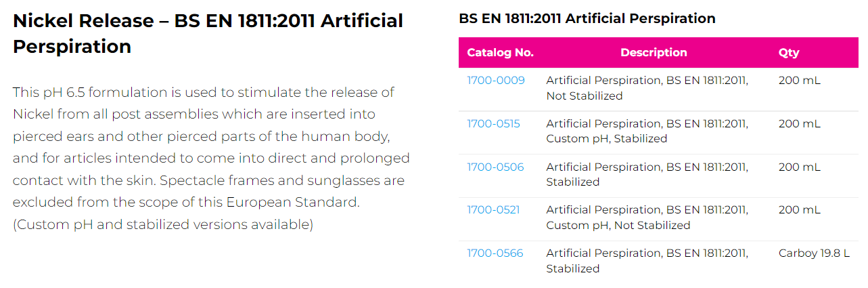Open catalog link 1700-0009

click(495, 81)
